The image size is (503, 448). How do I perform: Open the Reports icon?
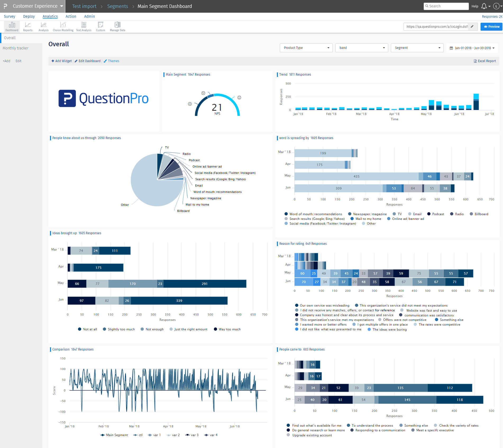28,27
